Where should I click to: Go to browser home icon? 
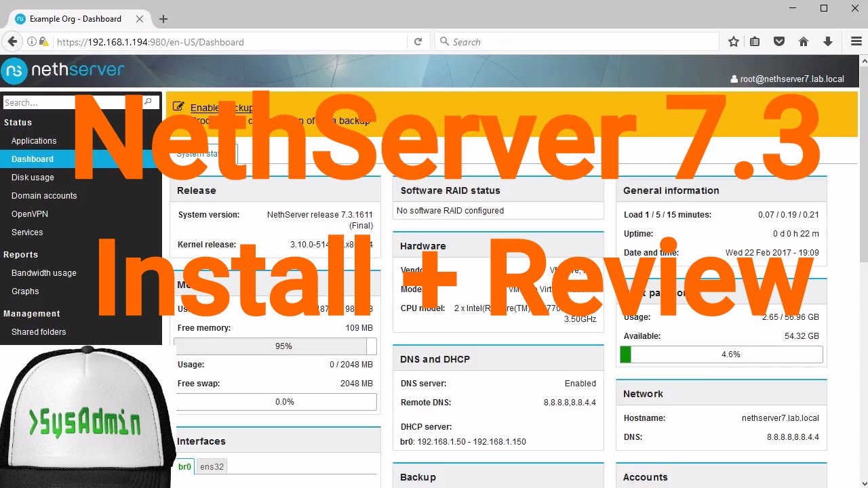tap(804, 41)
